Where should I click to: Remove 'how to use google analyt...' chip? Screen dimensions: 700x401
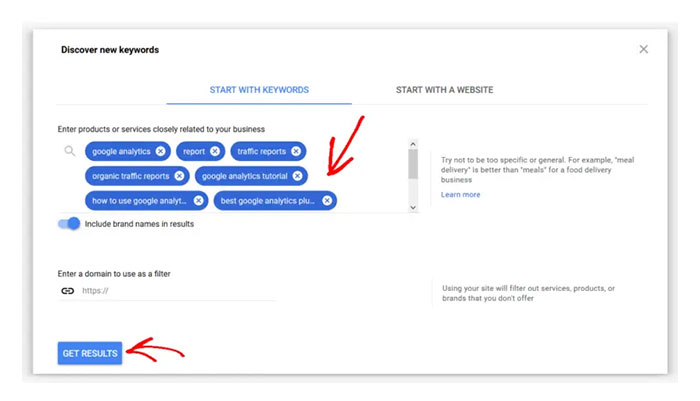click(x=199, y=201)
